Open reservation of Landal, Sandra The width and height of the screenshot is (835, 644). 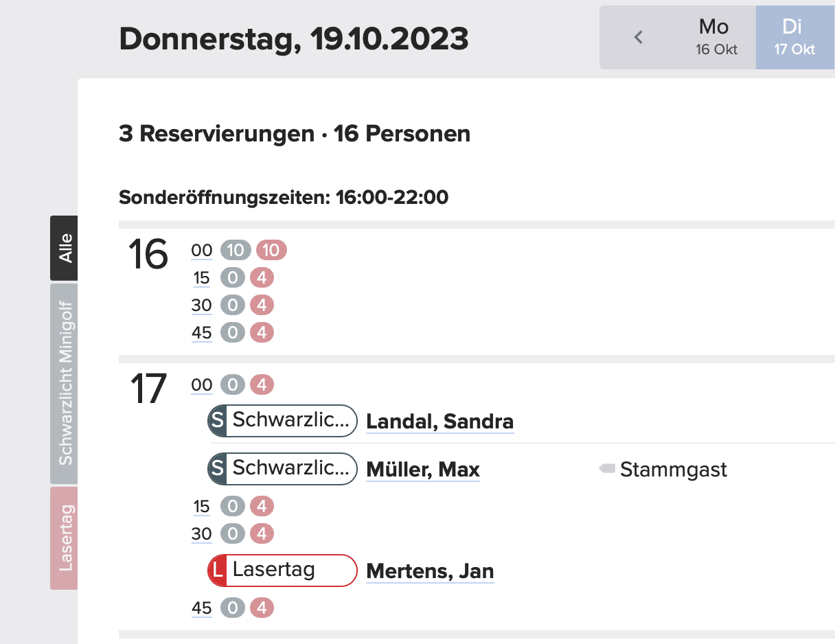tap(440, 421)
